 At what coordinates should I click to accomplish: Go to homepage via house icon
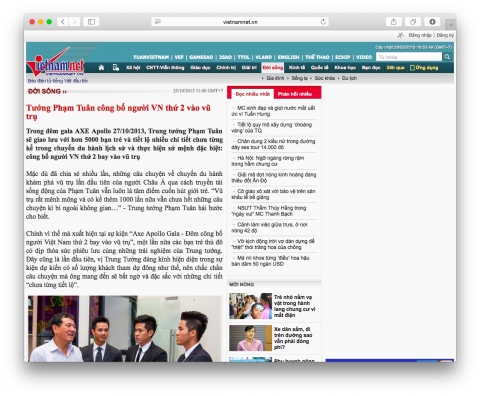click(101, 68)
